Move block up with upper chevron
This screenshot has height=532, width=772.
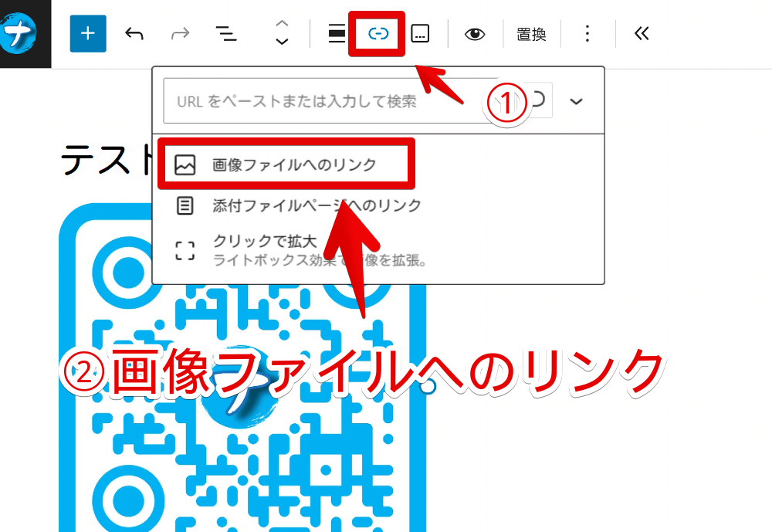click(x=282, y=24)
